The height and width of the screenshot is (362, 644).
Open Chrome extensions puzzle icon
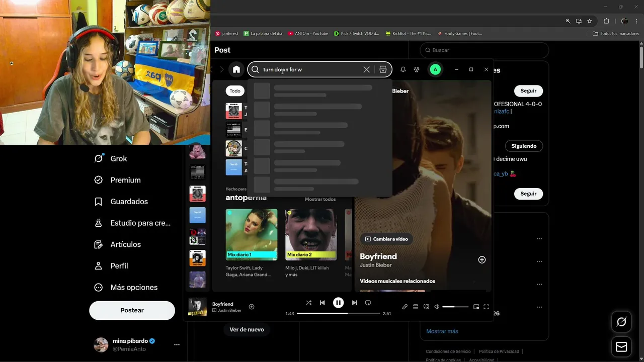pos(606,21)
